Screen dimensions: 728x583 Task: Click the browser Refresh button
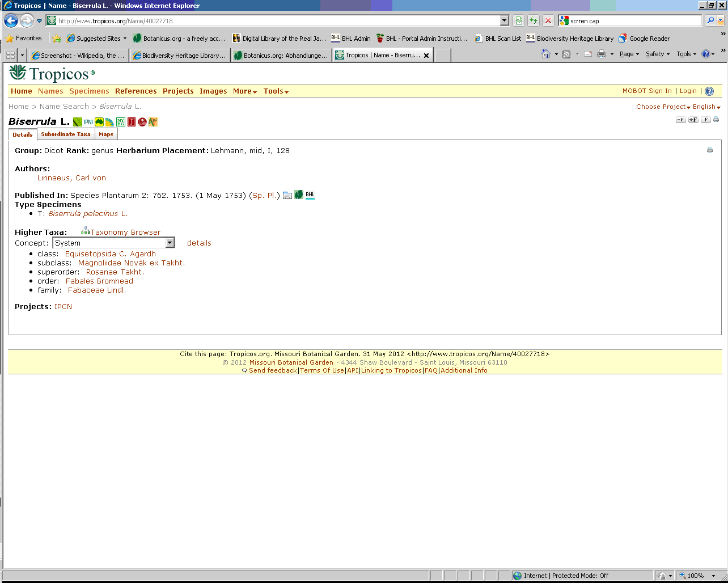[x=533, y=21]
